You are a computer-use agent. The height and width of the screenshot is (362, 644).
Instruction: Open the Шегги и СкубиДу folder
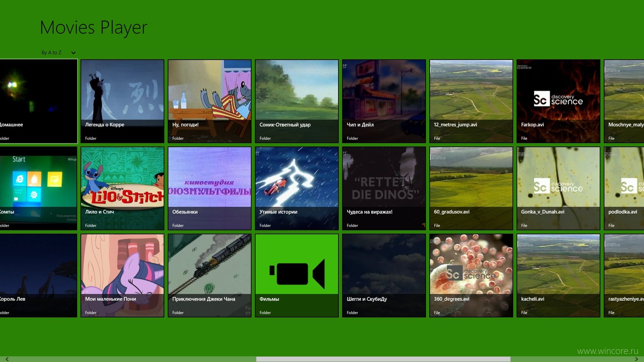pyautogui.click(x=384, y=276)
